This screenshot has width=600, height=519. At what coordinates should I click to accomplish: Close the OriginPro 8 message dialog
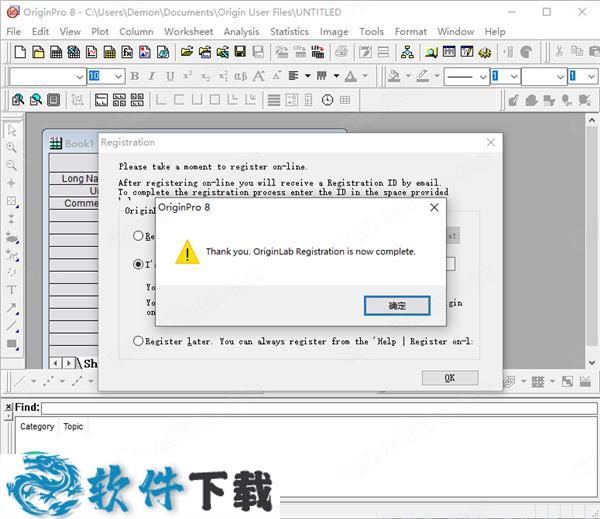(434, 207)
